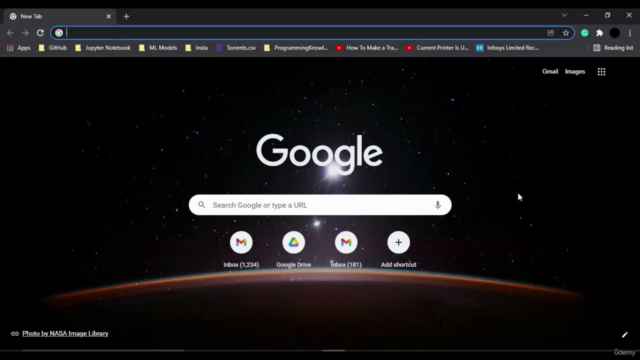Open the Jupyter Notebook bookmark folder
Viewport: 640px width, 360px height.
[103, 48]
